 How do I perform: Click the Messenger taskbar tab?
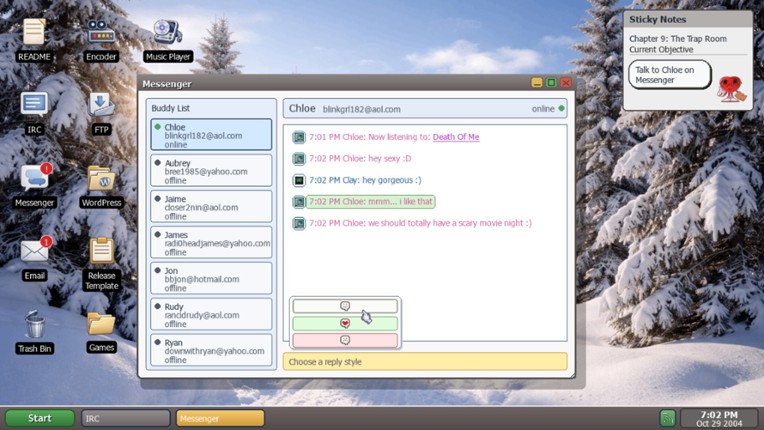tap(220, 418)
